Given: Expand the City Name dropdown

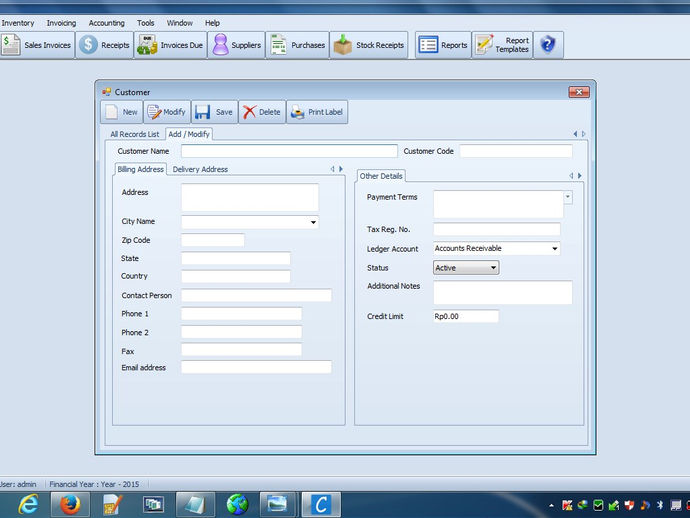Looking at the screenshot, I should (313, 222).
